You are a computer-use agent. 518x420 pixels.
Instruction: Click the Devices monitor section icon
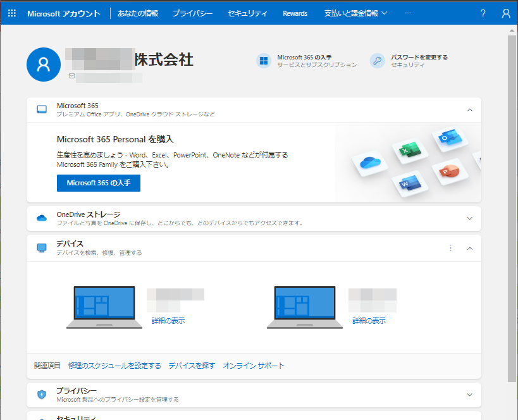42,248
